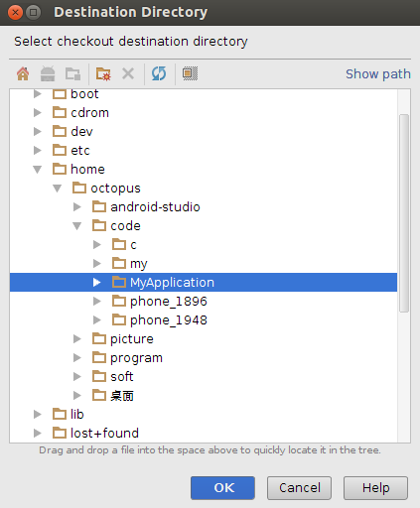The height and width of the screenshot is (508, 420).
Task: Expand the etc folder arrow
Action: [38, 151]
